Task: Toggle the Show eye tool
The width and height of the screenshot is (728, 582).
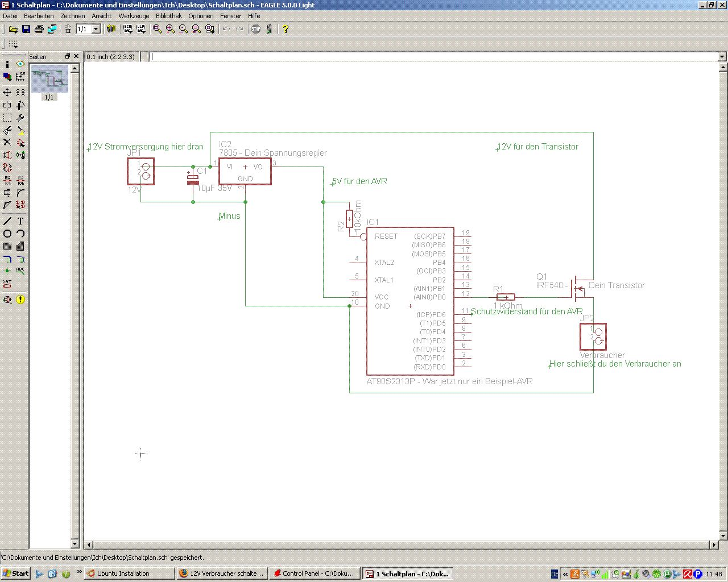Action: (20, 64)
